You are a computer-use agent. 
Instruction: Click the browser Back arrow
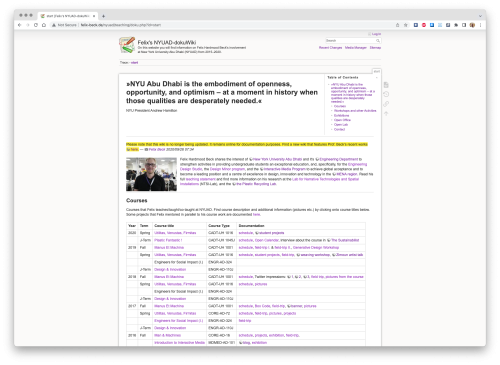[x=20, y=25]
